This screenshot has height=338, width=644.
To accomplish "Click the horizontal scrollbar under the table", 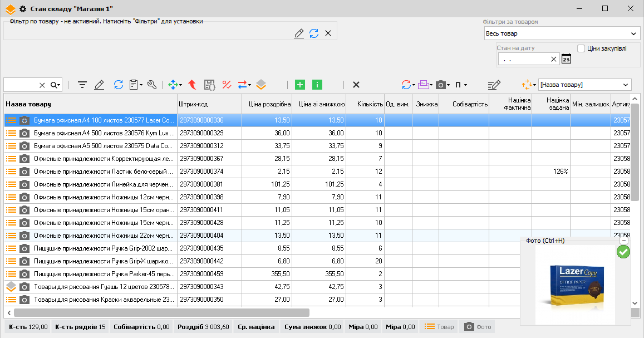I will pos(162,313).
